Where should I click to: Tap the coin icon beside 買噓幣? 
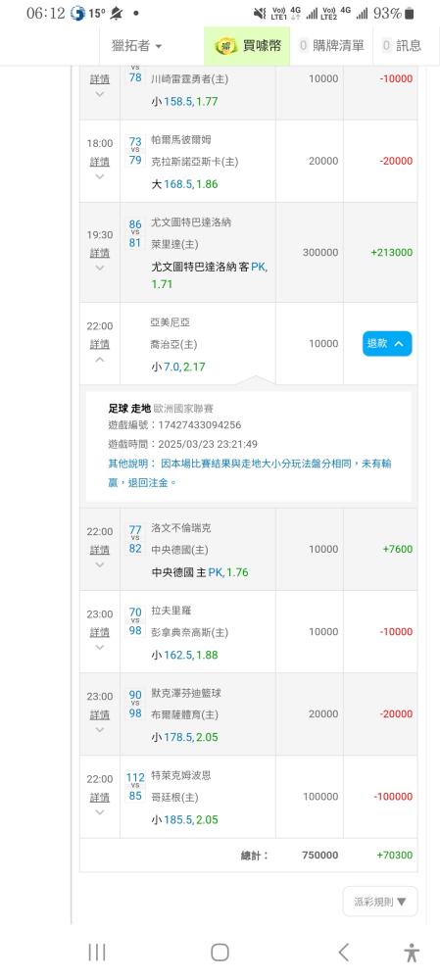pyautogui.click(x=225, y=46)
